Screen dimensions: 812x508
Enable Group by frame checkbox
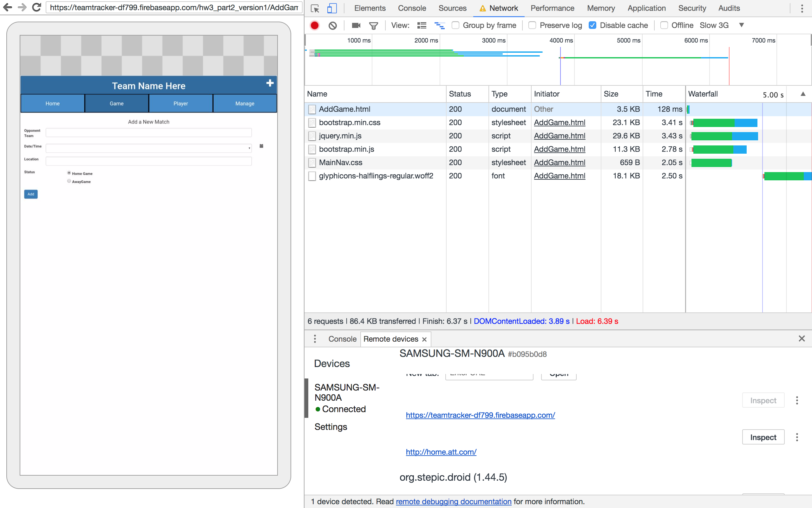pos(455,25)
